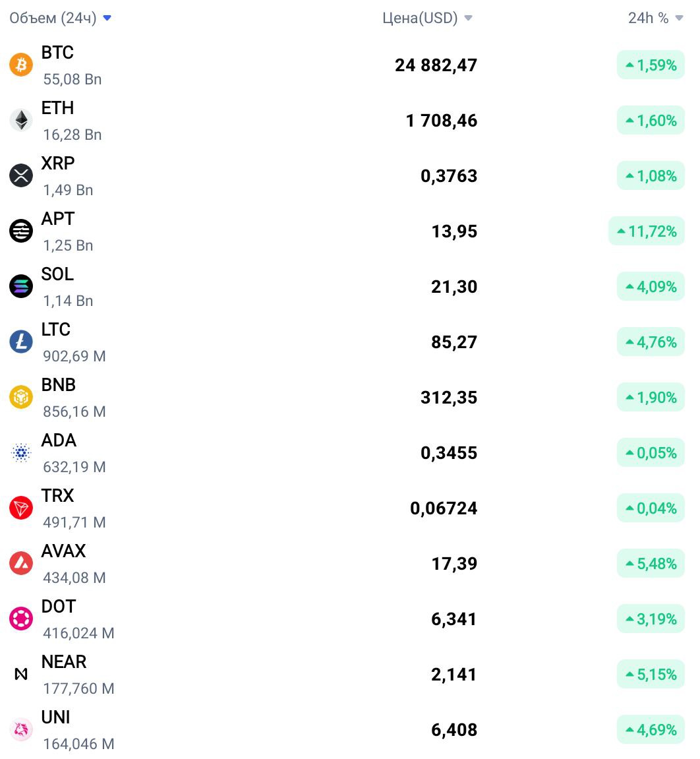Viewport: 700px width, 759px height.
Task: Tap the Uniswap unicorn icon
Action: coord(21,729)
